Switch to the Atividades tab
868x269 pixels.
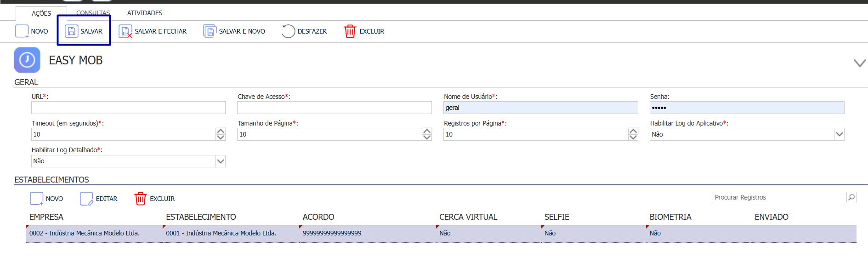pyautogui.click(x=145, y=13)
